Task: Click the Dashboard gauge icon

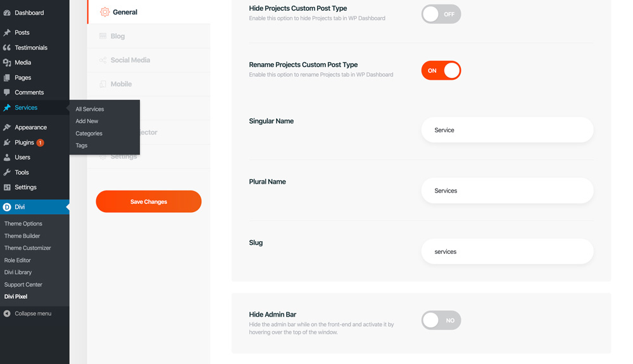Action: (7, 13)
